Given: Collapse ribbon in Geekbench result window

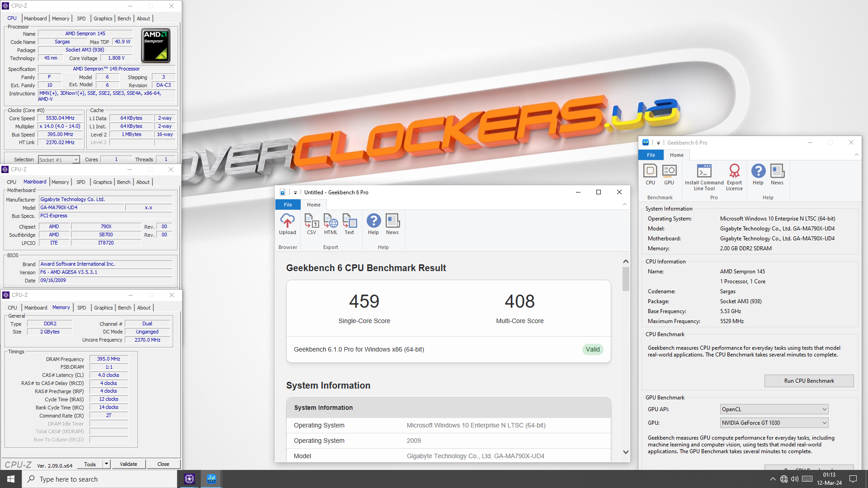Looking at the screenshot, I should click(624, 205).
